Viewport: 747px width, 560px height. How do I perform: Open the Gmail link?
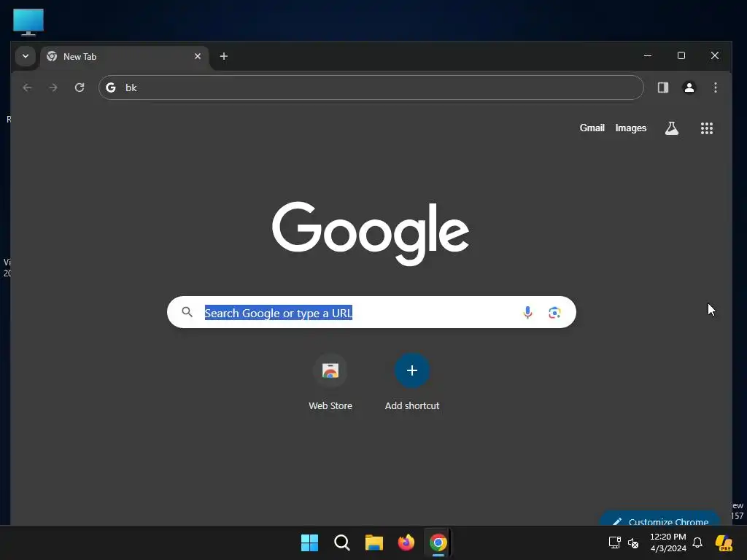pos(592,128)
